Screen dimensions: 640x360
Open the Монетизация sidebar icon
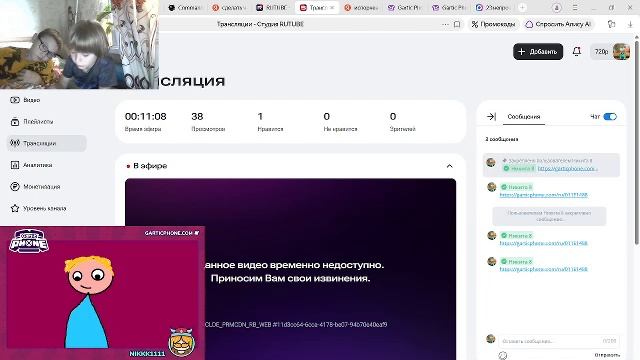pos(15,187)
